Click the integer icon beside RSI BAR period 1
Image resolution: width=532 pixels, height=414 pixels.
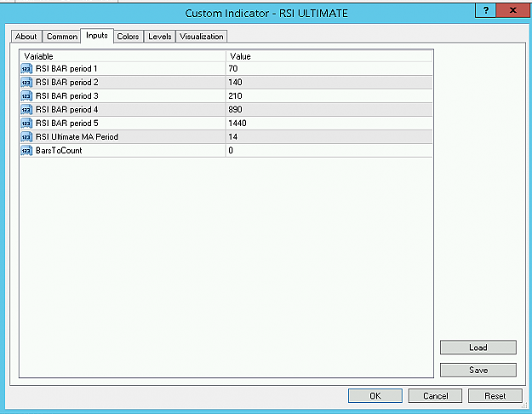(26, 69)
